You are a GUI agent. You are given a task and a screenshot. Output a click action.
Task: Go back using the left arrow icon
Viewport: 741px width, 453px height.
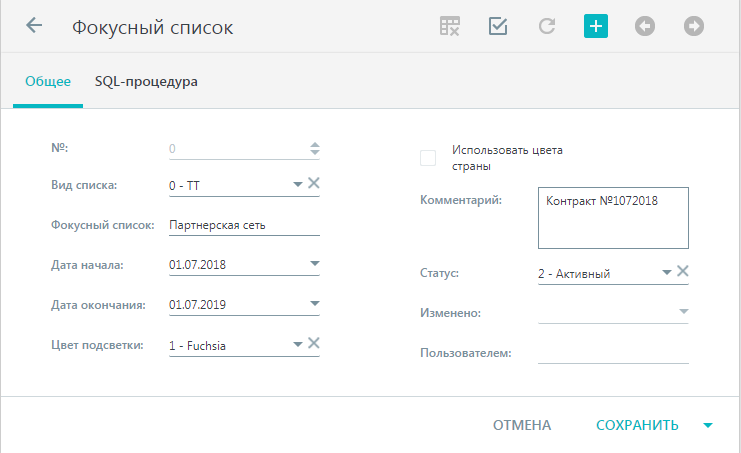pos(34,26)
